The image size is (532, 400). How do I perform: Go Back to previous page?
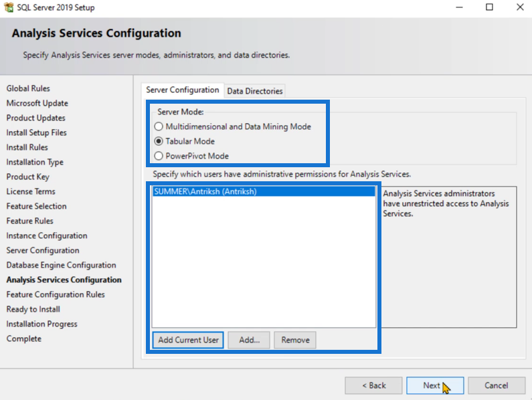[x=373, y=385]
